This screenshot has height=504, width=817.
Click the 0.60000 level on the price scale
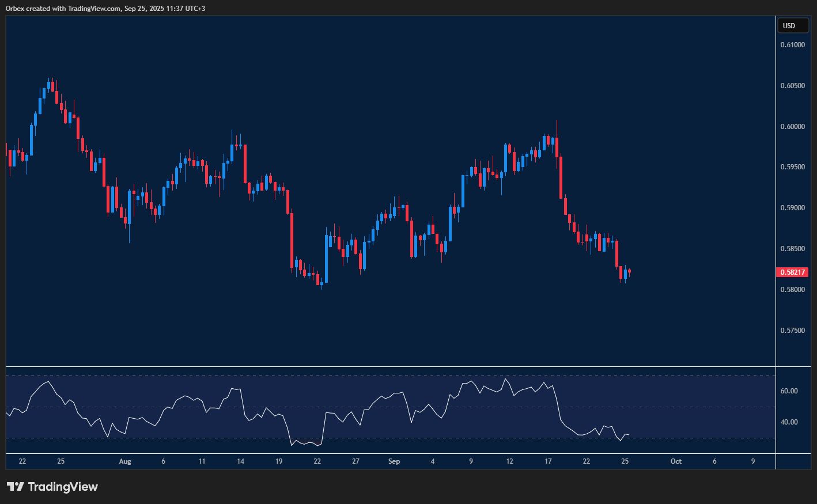792,126
